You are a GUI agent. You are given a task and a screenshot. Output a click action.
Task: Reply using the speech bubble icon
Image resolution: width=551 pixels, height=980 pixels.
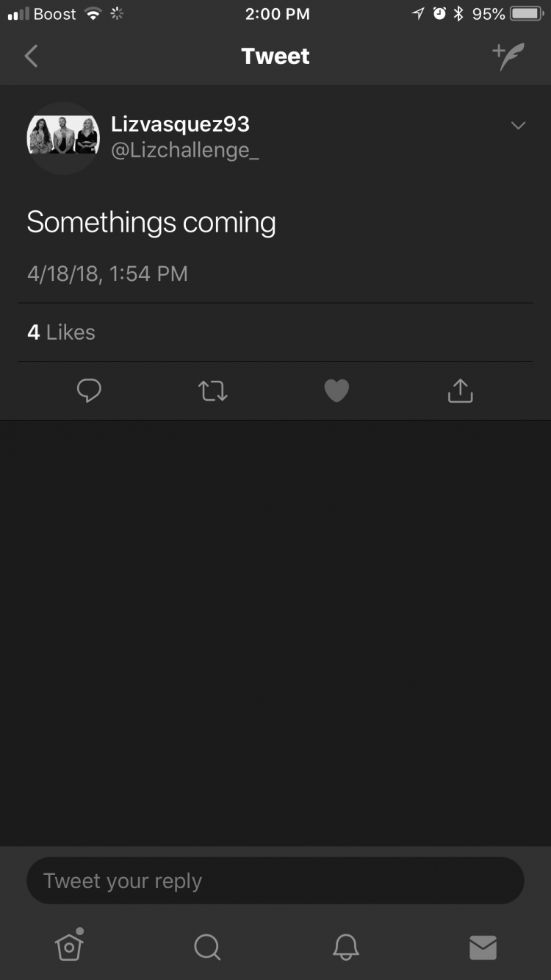click(x=89, y=390)
